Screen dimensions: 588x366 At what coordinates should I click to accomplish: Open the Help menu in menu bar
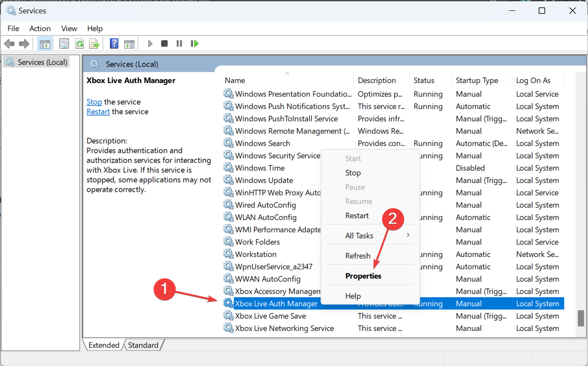coord(95,29)
